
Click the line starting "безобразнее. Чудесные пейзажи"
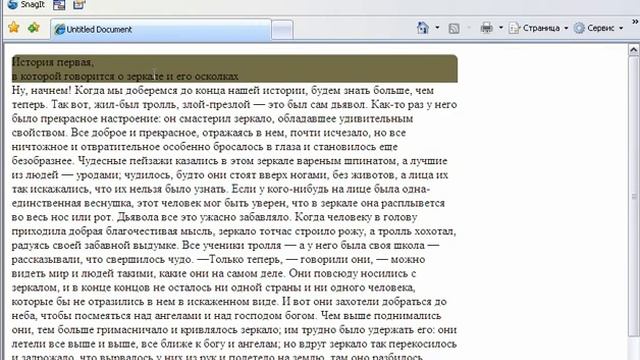(x=229, y=161)
